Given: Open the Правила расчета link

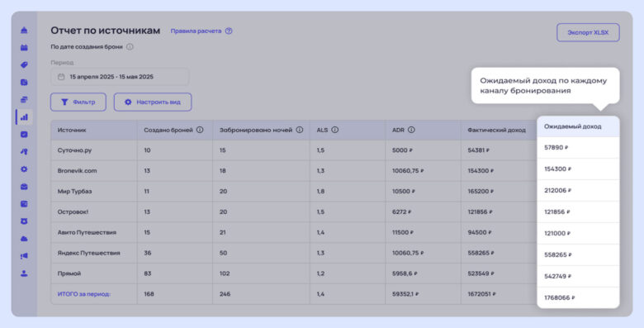Looking at the screenshot, I should [x=196, y=31].
